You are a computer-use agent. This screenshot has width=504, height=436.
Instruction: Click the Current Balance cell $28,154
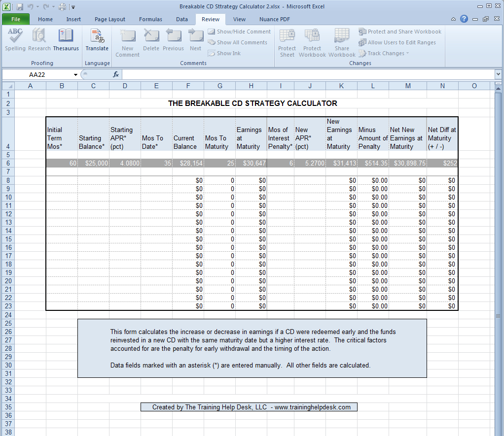pos(188,163)
